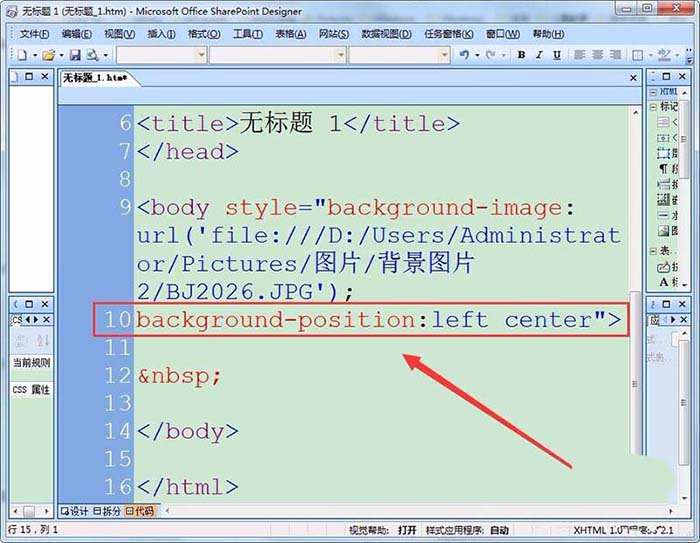The height and width of the screenshot is (543, 700).
Task: Click the align left icon
Action: point(579,55)
